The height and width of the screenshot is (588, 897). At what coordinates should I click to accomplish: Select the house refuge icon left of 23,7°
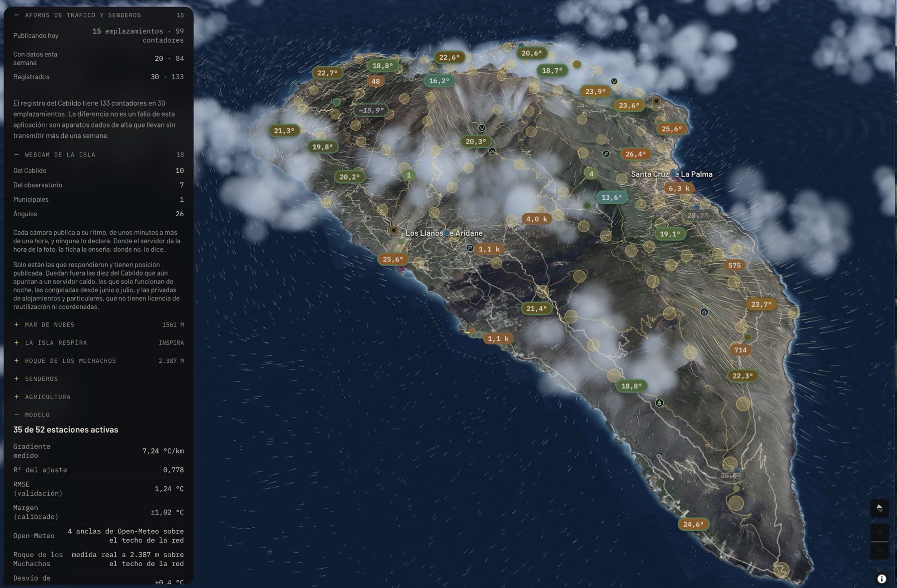pos(704,312)
